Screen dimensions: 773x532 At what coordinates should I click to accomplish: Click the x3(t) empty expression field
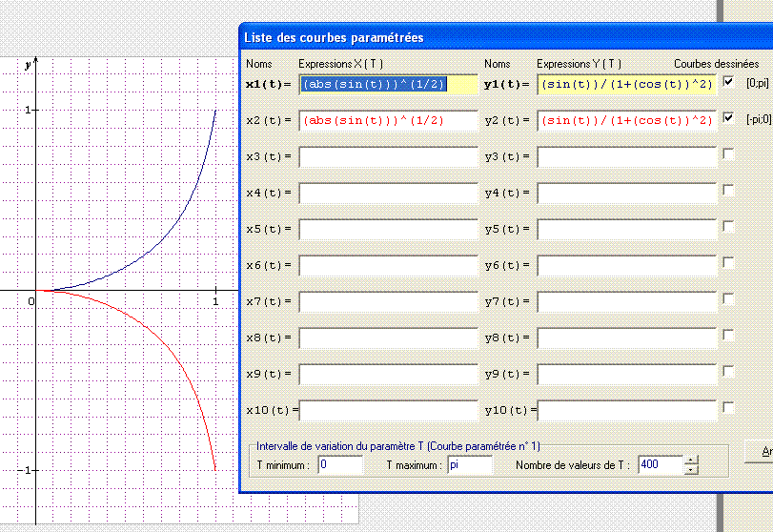click(388, 156)
